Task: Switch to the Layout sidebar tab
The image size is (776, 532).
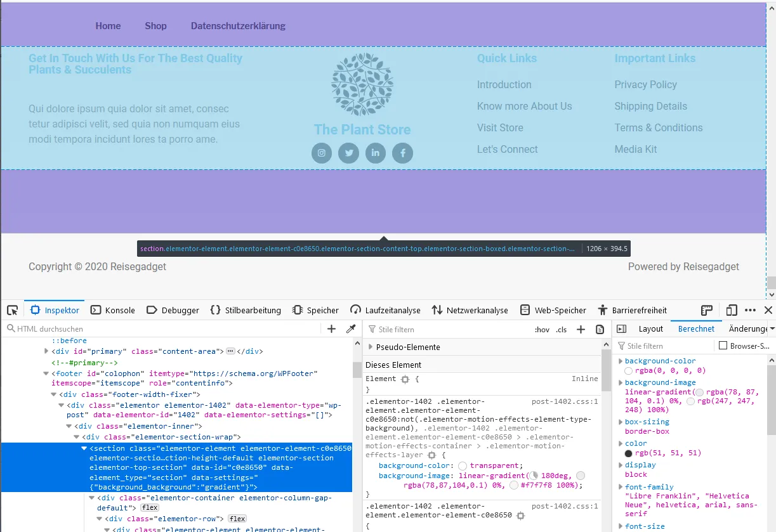Action: [x=651, y=329]
